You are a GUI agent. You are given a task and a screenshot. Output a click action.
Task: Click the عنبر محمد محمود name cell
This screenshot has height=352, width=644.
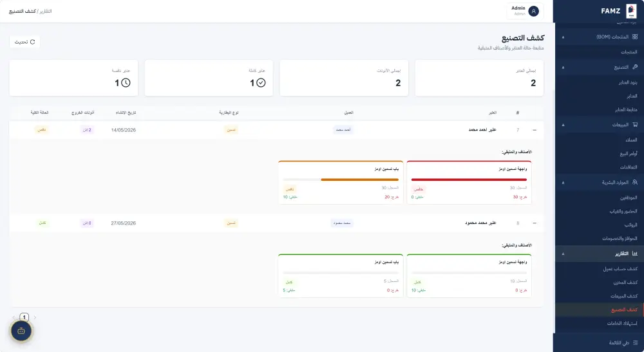(480, 223)
